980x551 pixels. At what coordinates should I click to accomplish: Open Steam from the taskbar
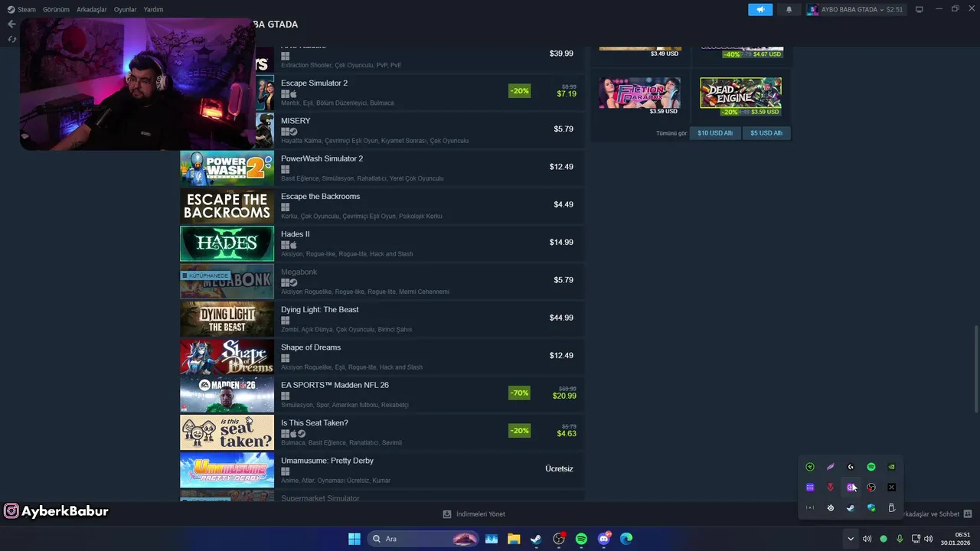[536, 539]
